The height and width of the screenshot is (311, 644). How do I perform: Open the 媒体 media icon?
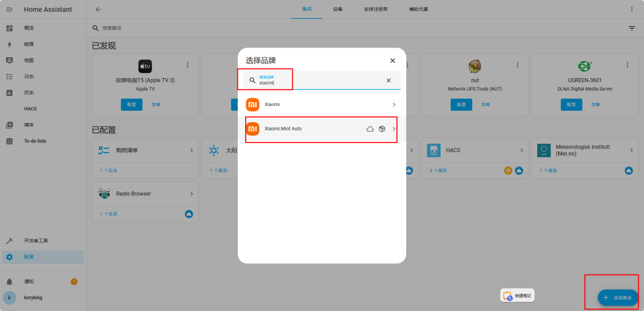(10, 125)
